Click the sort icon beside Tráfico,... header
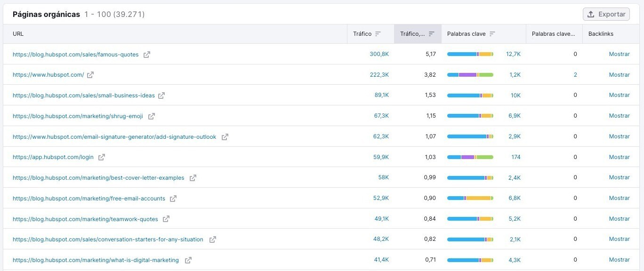644x271 pixels. coord(431,33)
